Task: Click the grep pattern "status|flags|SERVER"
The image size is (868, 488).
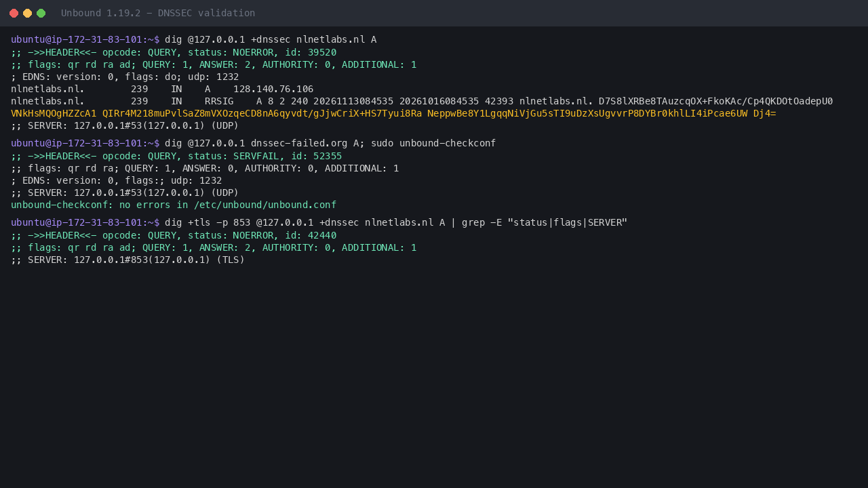Action: 568,222
